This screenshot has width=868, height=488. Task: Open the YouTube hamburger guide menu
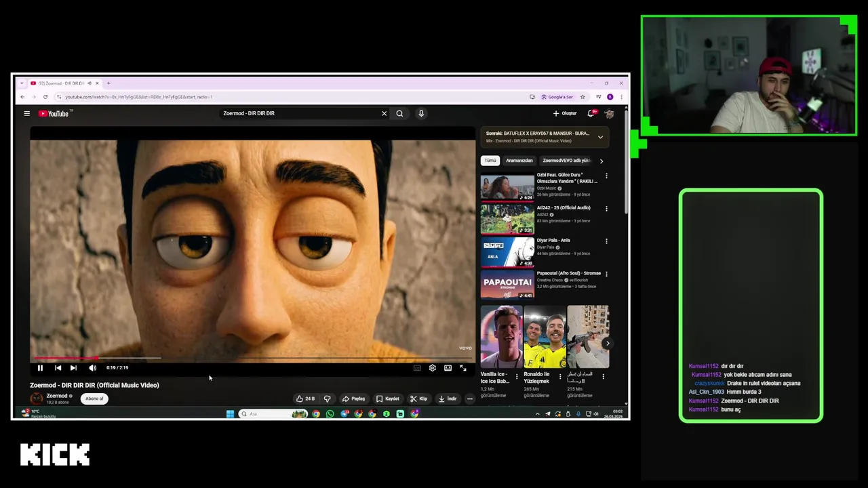(27, 113)
